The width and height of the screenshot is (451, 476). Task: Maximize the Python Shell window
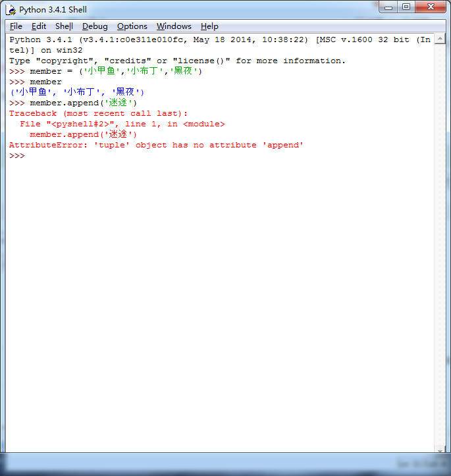[406, 7]
